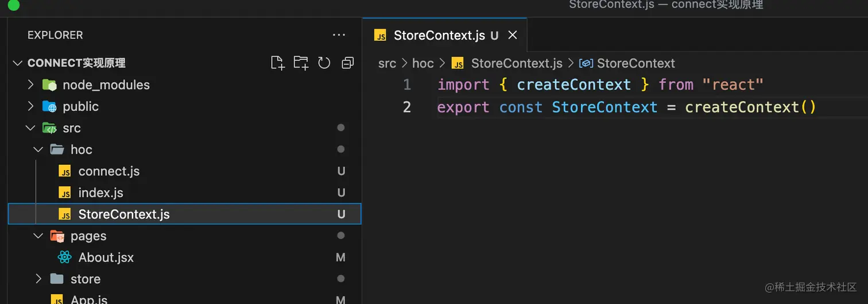The height and width of the screenshot is (304, 868).
Task: Open the Explorer more actions ellipsis
Action: pos(339,35)
